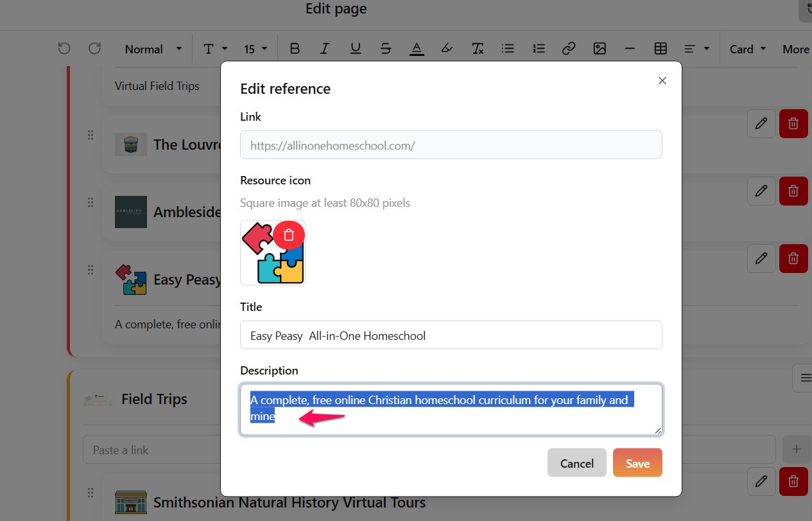
Task: Click the drag handle beside Smithsonian
Action: [x=91, y=492]
